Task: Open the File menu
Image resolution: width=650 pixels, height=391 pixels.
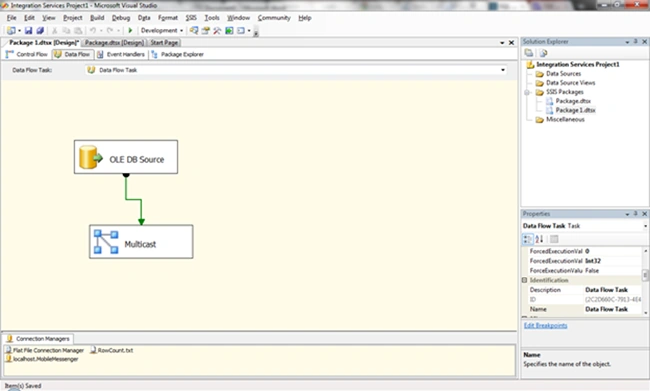Action: [12, 18]
